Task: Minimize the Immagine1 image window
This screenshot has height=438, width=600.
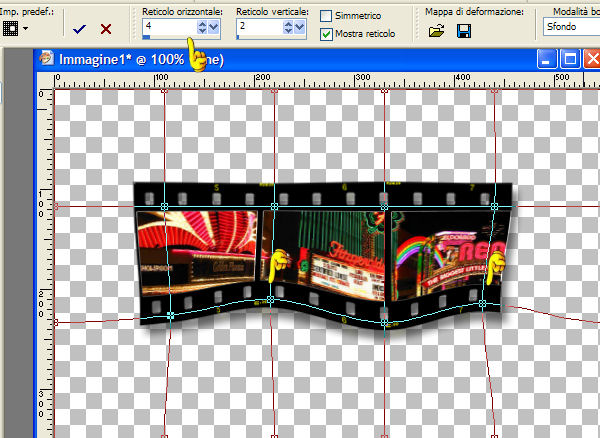Action: point(546,59)
